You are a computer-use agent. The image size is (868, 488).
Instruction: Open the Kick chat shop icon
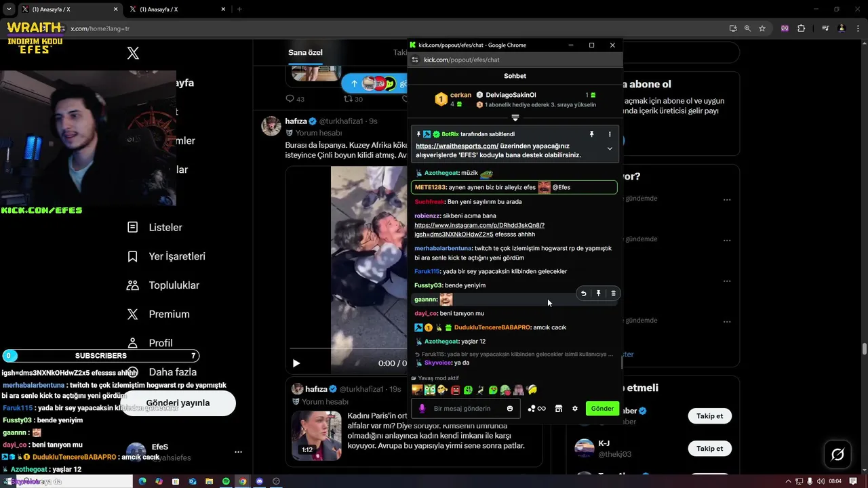[558, 409]
